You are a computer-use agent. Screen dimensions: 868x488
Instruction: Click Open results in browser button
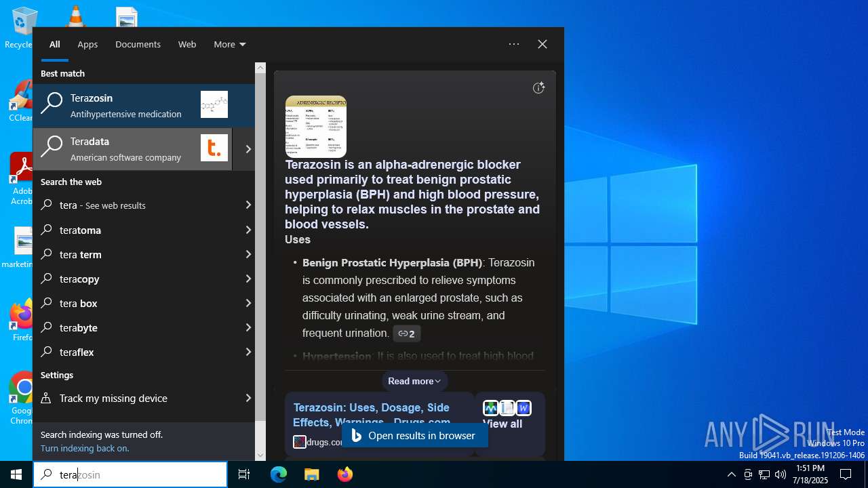[x=415, y=436]
